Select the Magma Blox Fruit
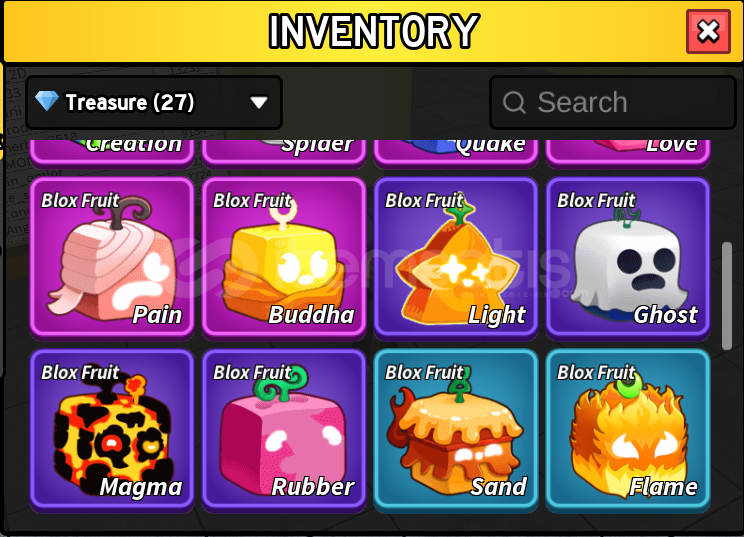744x537 pixels. point(112,430)
